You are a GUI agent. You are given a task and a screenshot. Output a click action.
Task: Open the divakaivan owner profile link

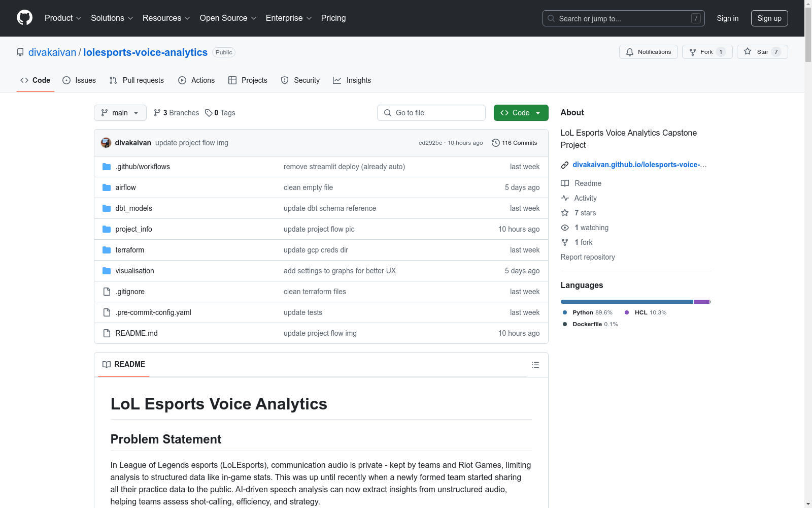point(52,52)
